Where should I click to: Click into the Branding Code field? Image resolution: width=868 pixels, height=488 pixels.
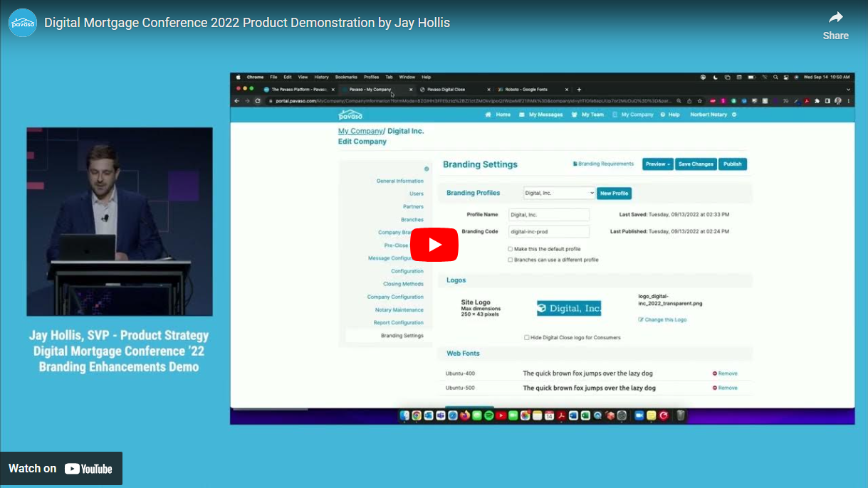tap(548, 231)
